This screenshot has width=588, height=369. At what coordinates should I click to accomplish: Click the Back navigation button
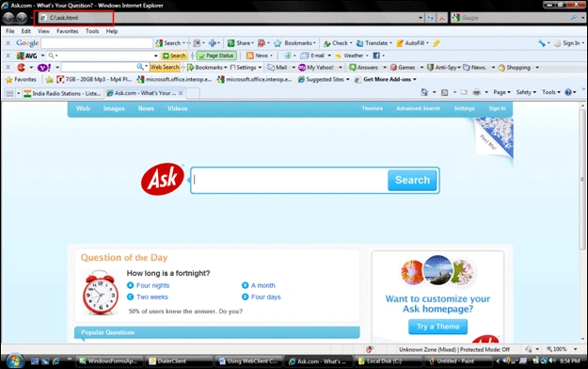[9, 17]
